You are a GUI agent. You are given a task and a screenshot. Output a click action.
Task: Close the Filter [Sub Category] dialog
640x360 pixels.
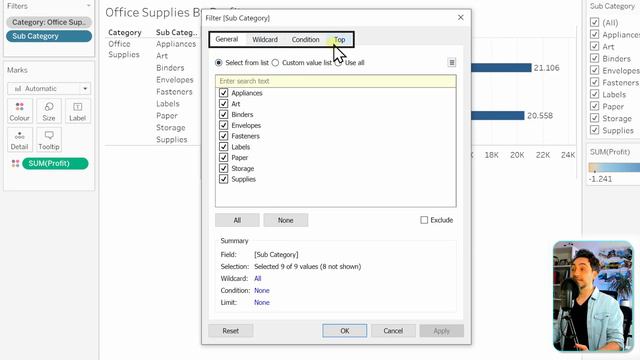460,18
